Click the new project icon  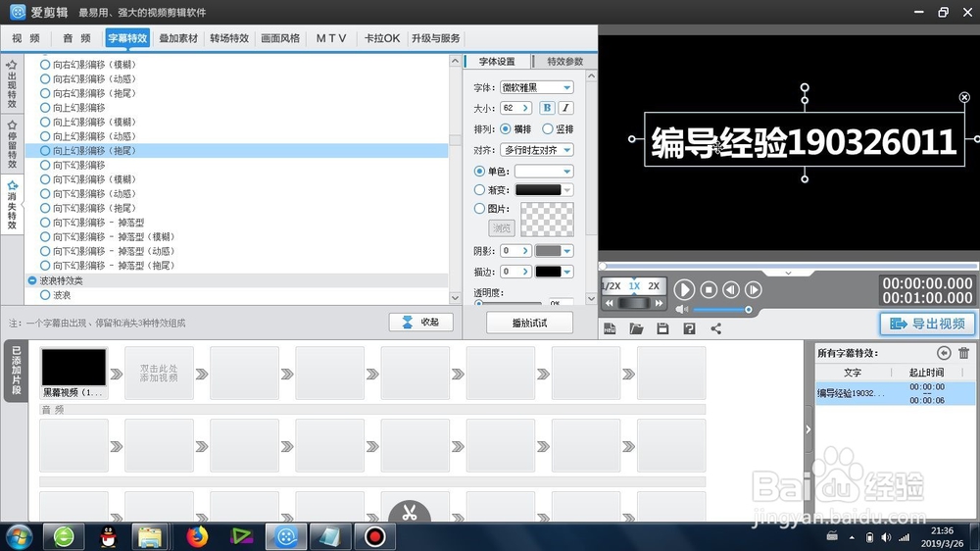click(x=610, y=328)
